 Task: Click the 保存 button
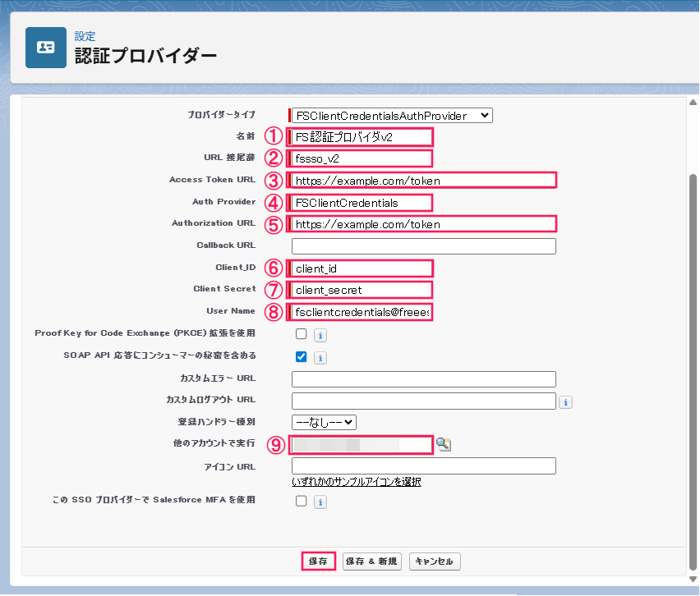click(318, 562)
